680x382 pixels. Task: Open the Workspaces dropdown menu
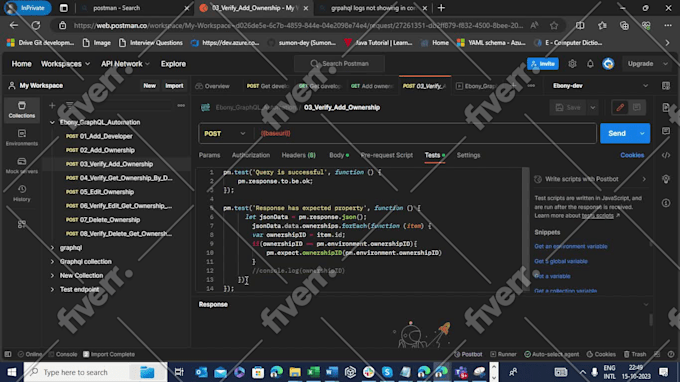(65, 64)
